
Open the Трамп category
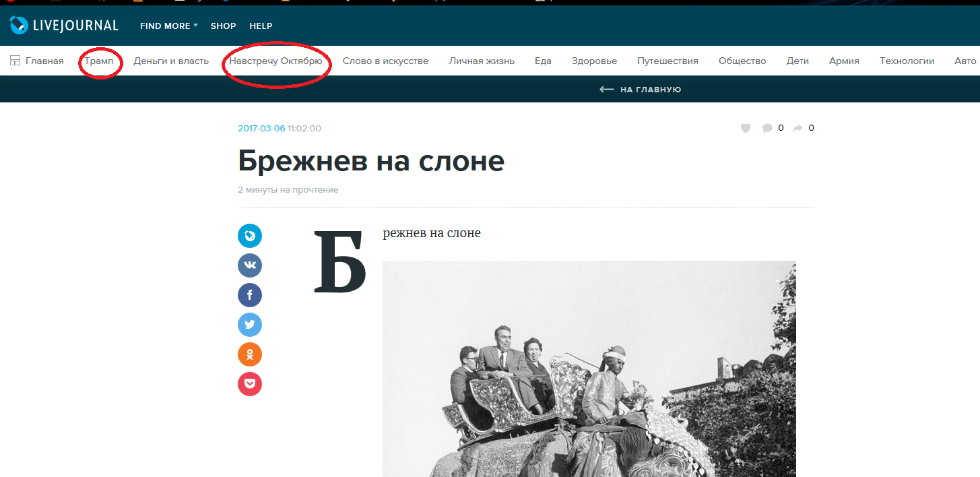pos(99,61)
